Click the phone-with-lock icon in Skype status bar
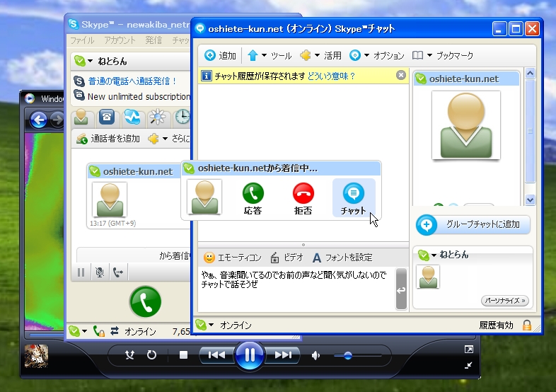The image size is (556, 392). point(99,331)
